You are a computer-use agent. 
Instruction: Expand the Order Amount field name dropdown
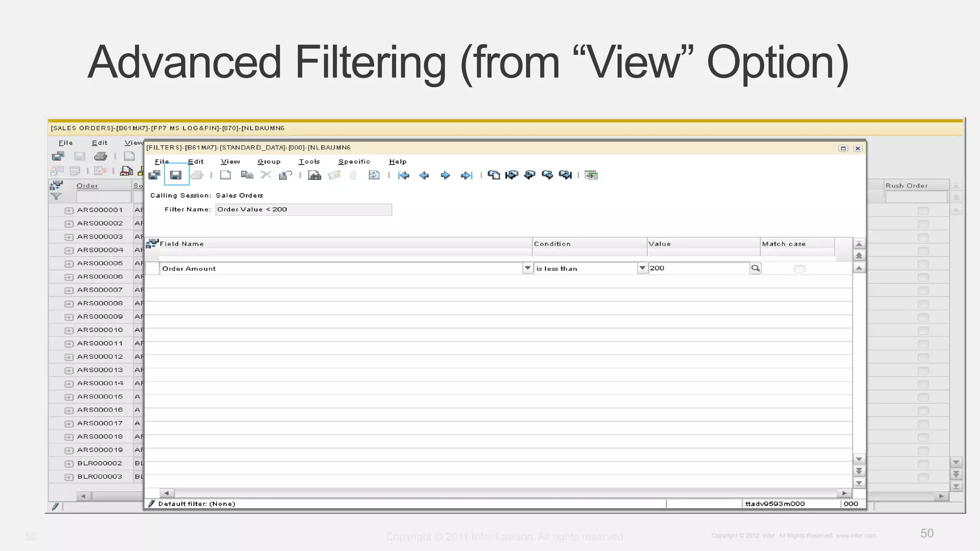(527, 268)
